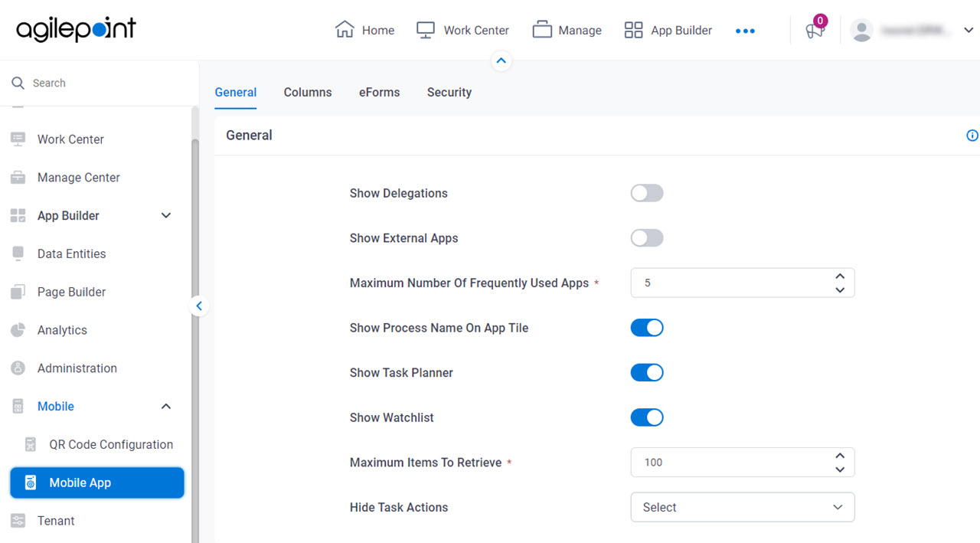Switch to the General tab
The image size is (980, 543).
236,92
